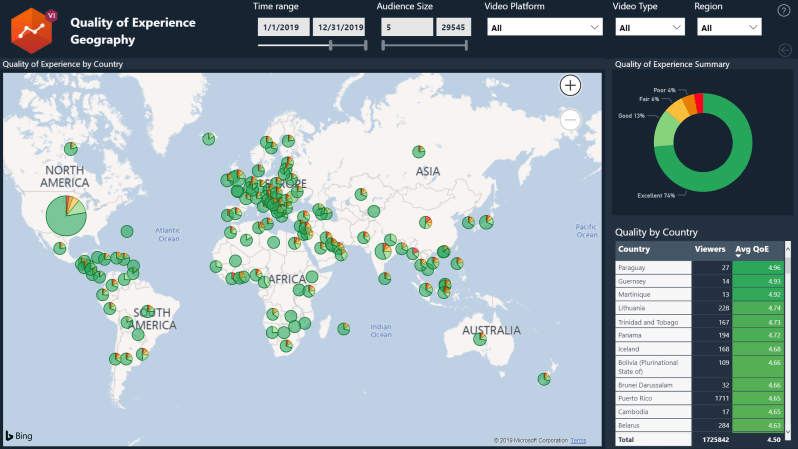The height and width of the screenshot is (449, 798).
Task: Click the Audience Size slider right handle
Action: (467, 45)
